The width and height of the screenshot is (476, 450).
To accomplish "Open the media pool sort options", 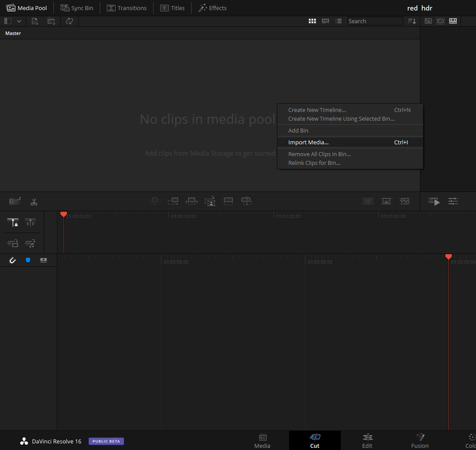I will (412, 21).
